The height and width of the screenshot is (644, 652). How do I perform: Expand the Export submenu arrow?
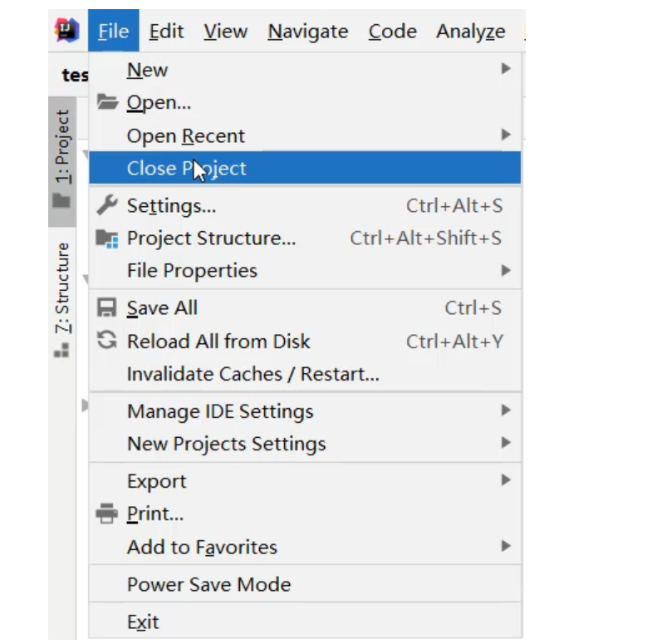click(x=505, y=480)
